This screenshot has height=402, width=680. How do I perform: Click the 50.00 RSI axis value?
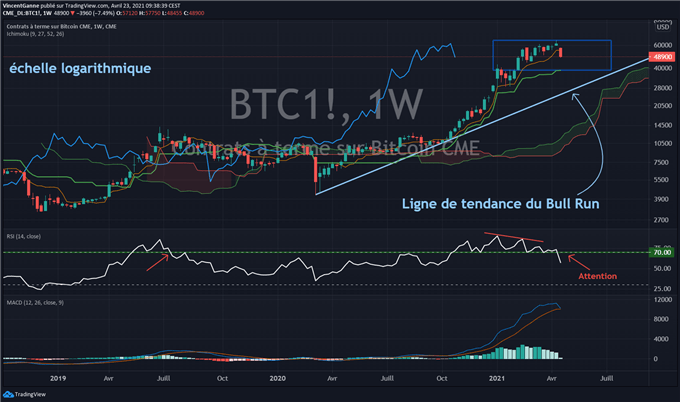pyautogui.click(x=662, y=268)
